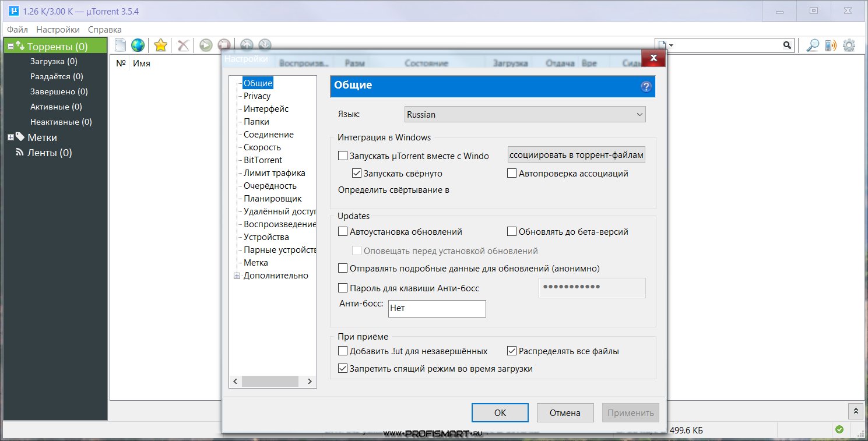Collapse the Торренты sidebar group

(x=10, y=46)
